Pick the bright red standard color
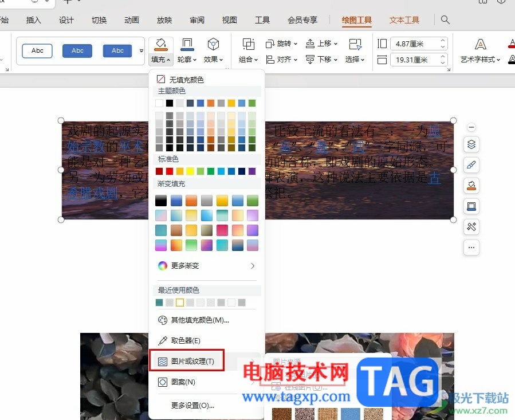 click(x=170, y=171)
